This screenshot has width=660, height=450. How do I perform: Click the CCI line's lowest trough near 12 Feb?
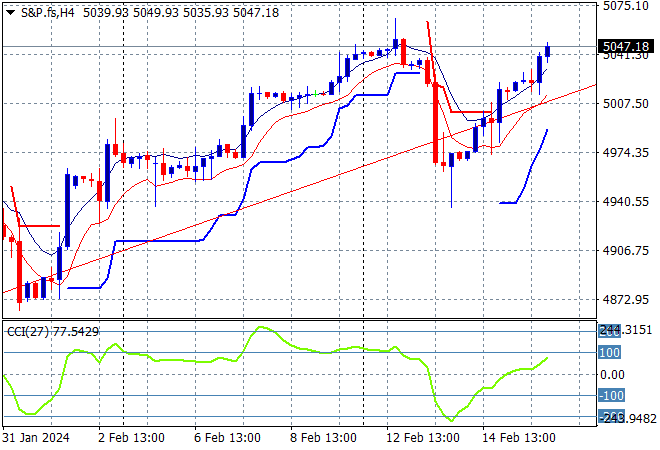click(452, 420)
